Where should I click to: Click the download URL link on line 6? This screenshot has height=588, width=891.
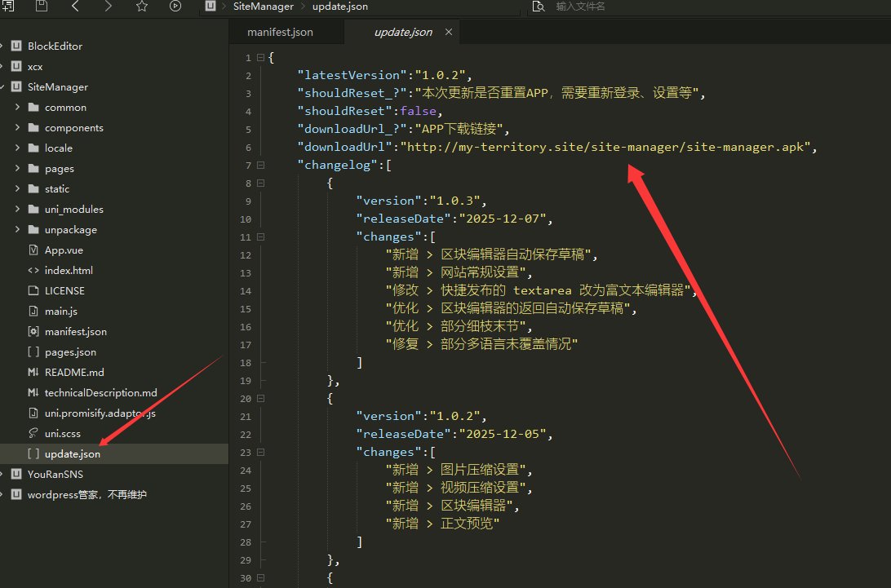606,148
